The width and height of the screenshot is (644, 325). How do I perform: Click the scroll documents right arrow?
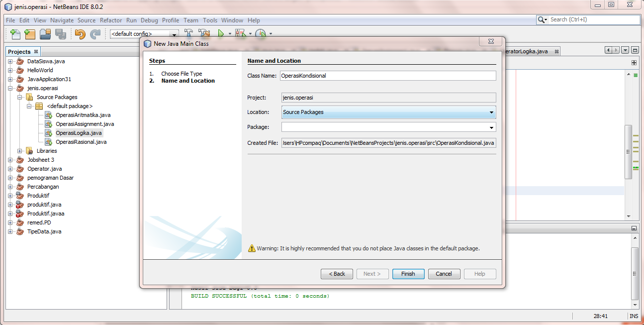[616, 50]
